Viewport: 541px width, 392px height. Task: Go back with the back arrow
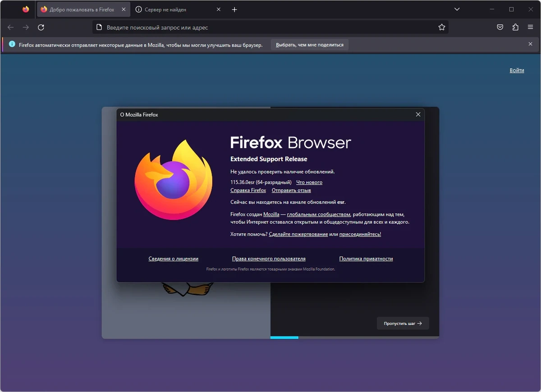coord(11,27)
